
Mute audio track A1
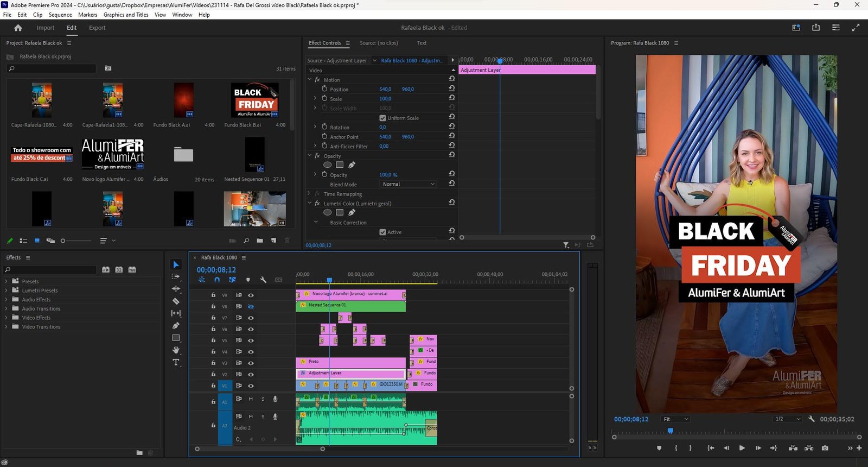click(x=251, y=399)
